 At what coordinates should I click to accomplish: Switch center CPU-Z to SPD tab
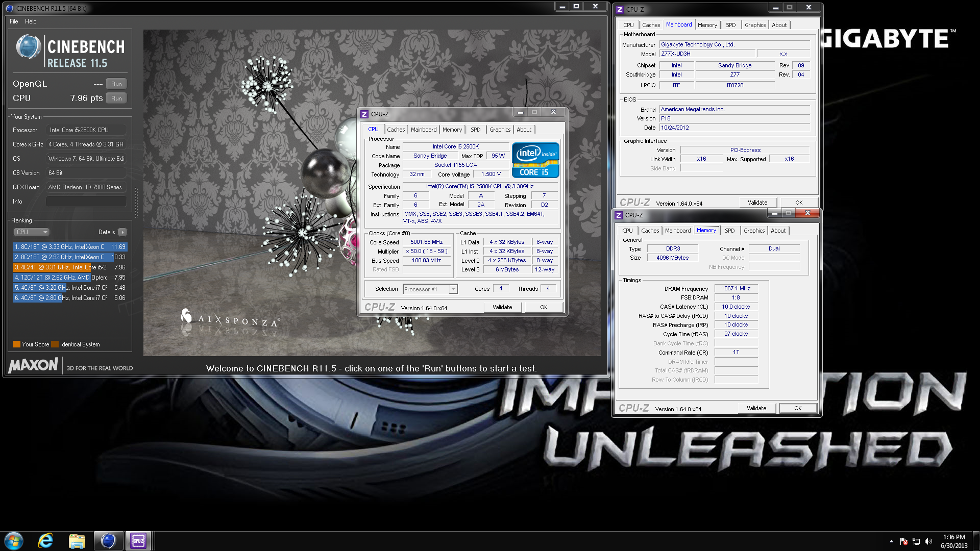point(475,130)
